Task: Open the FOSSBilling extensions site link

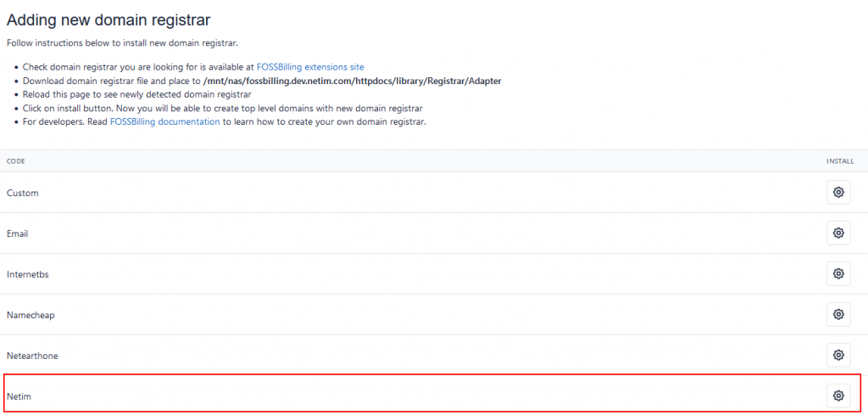Action: point(310,67)
